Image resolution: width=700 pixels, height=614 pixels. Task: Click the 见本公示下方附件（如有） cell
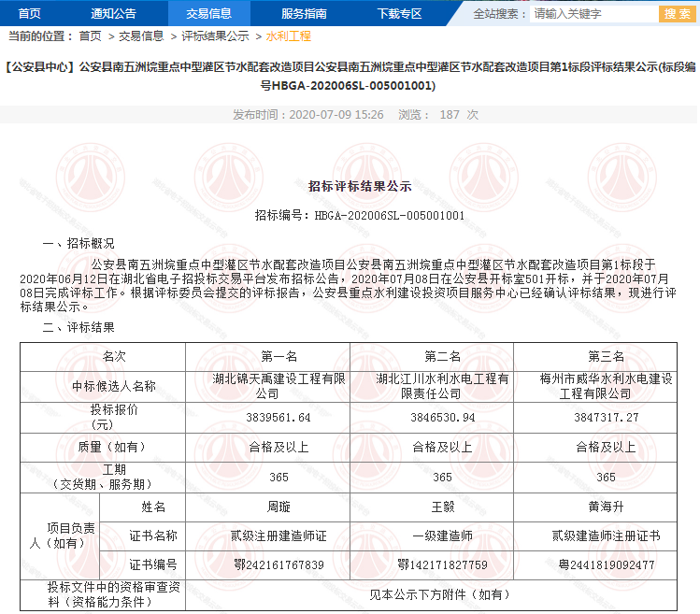[442, 593]
